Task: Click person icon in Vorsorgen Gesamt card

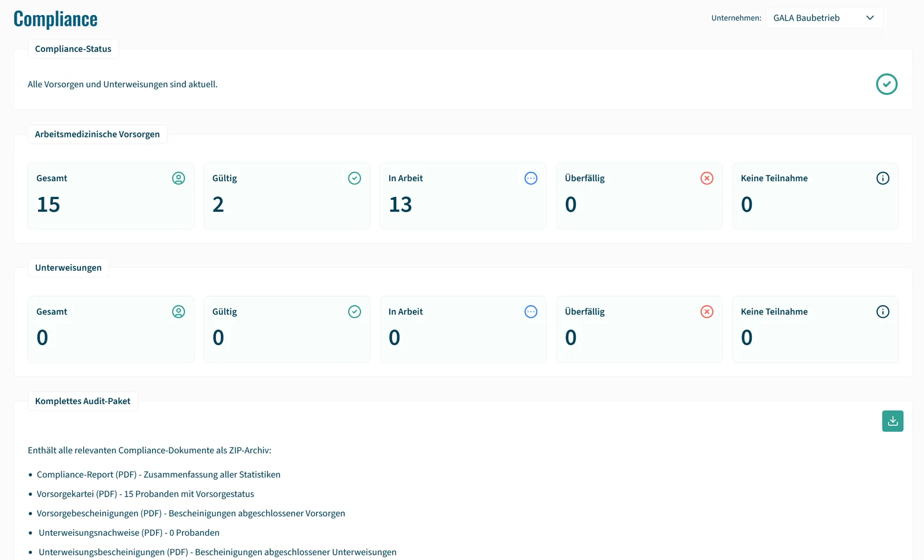Action: click(x=178, y=178)
